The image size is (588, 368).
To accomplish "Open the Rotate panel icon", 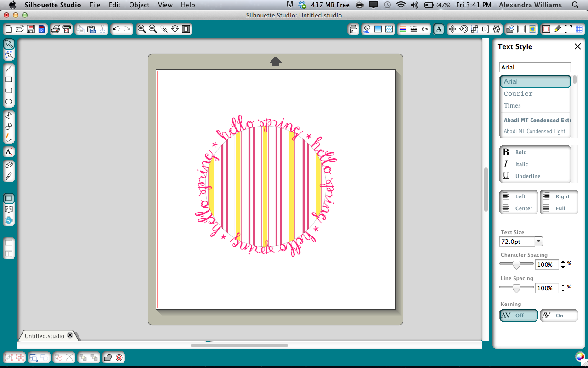I will click(463, 29).
